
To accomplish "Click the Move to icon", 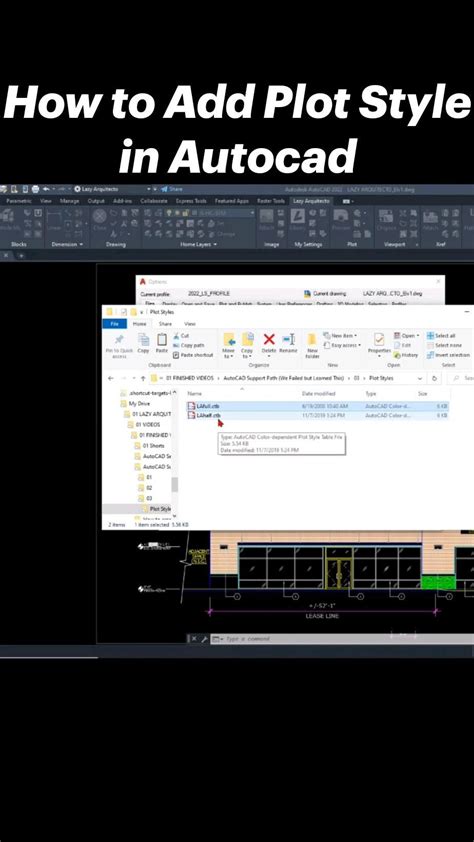I will pyautogui.click(x=229, y=340).
